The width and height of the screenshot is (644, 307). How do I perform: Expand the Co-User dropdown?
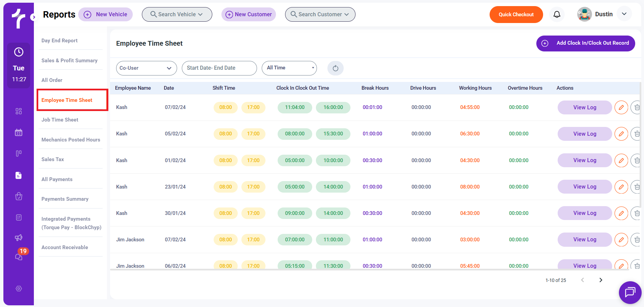point(146,68)
